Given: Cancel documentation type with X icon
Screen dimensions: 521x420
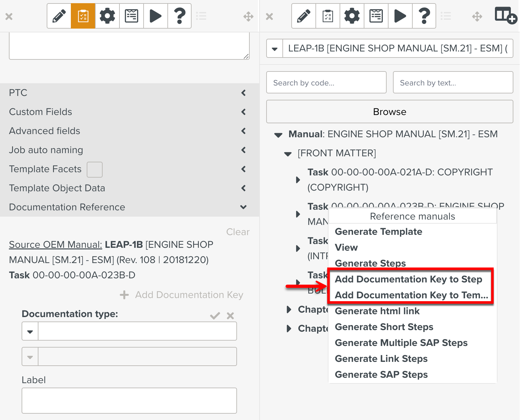Looking at the screenshot, I should [x=230, y=316].
